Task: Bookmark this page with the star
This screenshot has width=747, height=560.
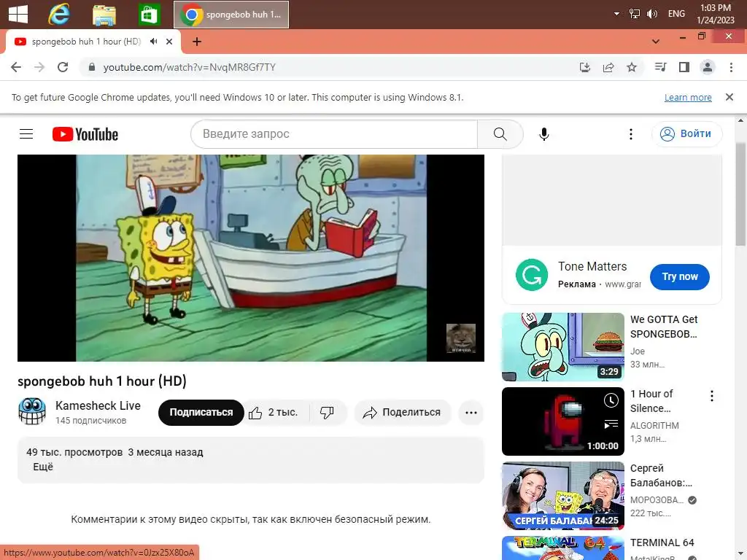Action: click(632, 67)
